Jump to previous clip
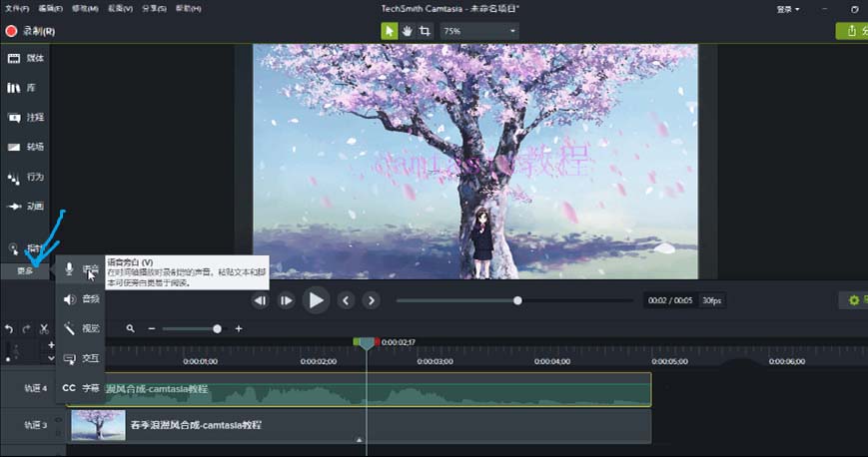Viewport: 868px width, 457px height. point(346,300)
